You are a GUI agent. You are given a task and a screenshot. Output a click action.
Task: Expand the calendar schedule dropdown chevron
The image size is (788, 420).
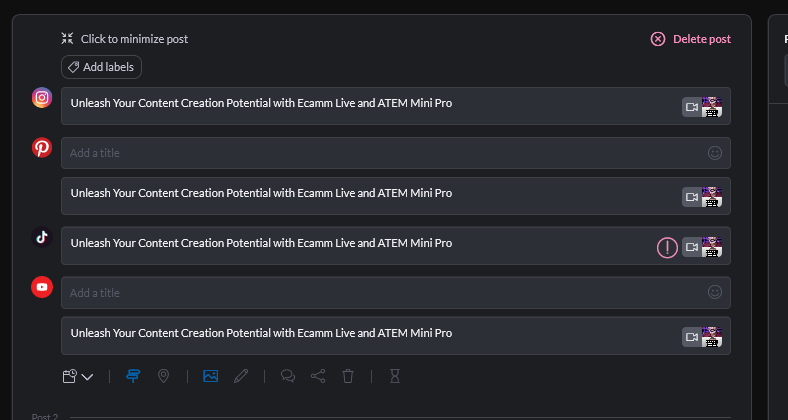click(87, 377)
